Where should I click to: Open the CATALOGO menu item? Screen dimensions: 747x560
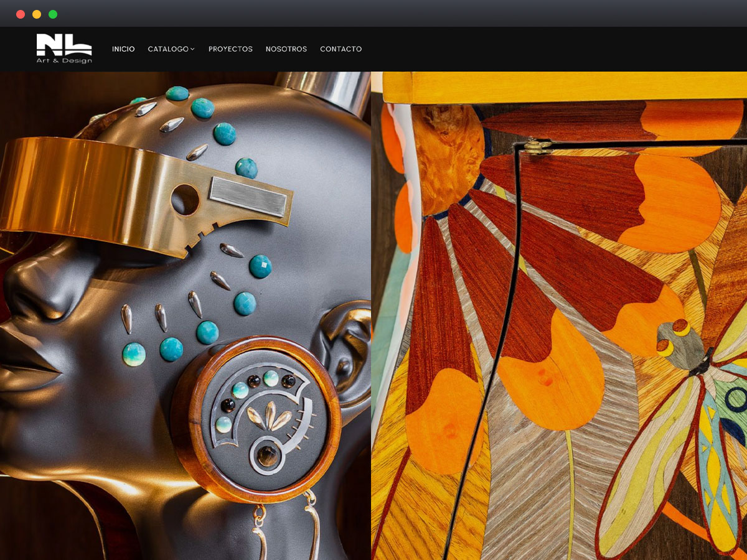coord(168,49)
